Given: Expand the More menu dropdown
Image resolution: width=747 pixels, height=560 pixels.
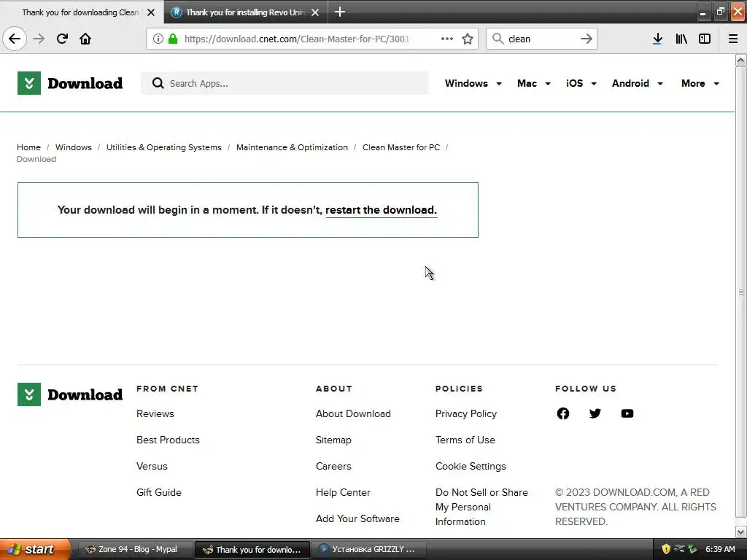Looking at the screenshot, I should click(700, 83).
